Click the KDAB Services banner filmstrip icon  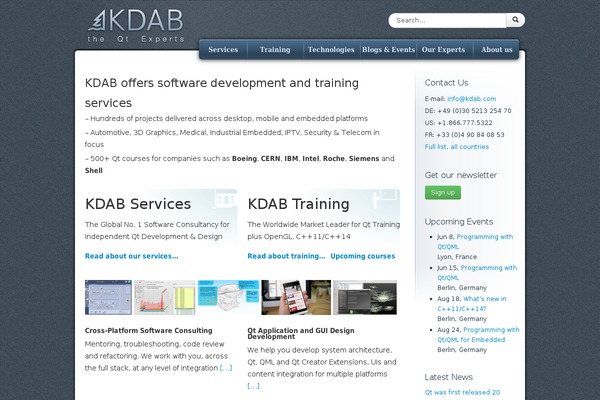tap(226, 199)
